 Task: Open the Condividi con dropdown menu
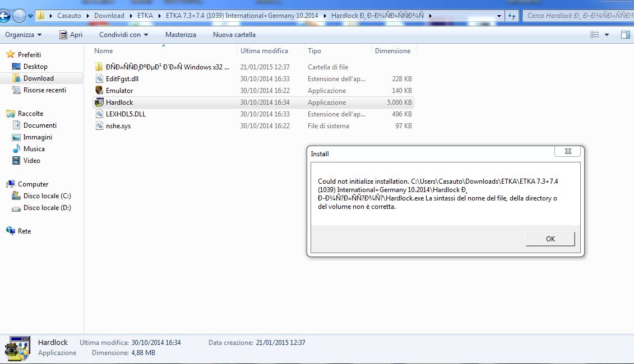tap(123, 35)
